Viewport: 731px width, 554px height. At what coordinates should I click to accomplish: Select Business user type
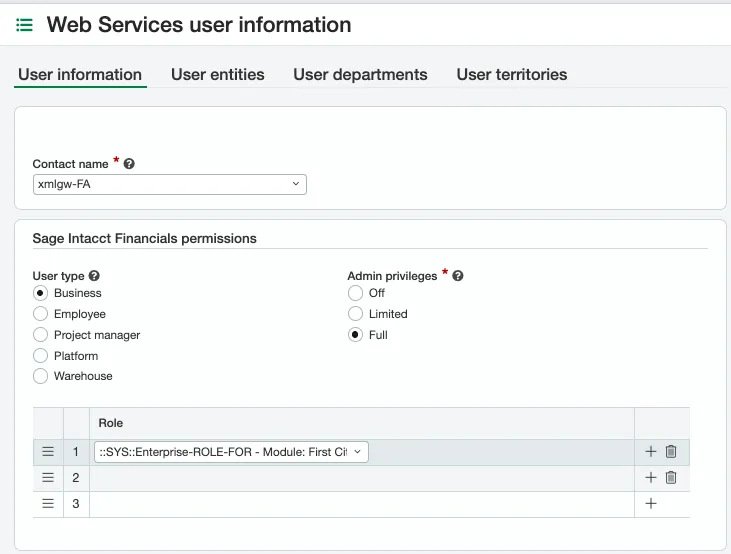pyautogui.click(x=41, y=293)
